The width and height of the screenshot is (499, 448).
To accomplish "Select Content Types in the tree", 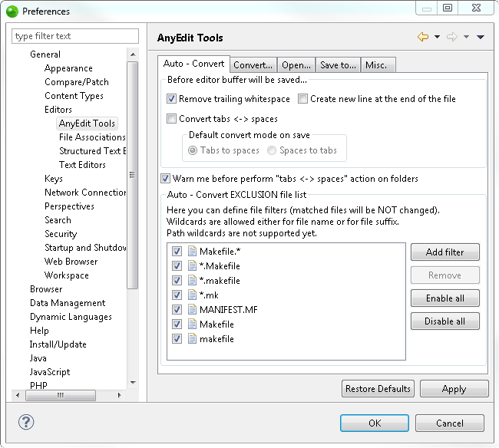I will (74, 96).
